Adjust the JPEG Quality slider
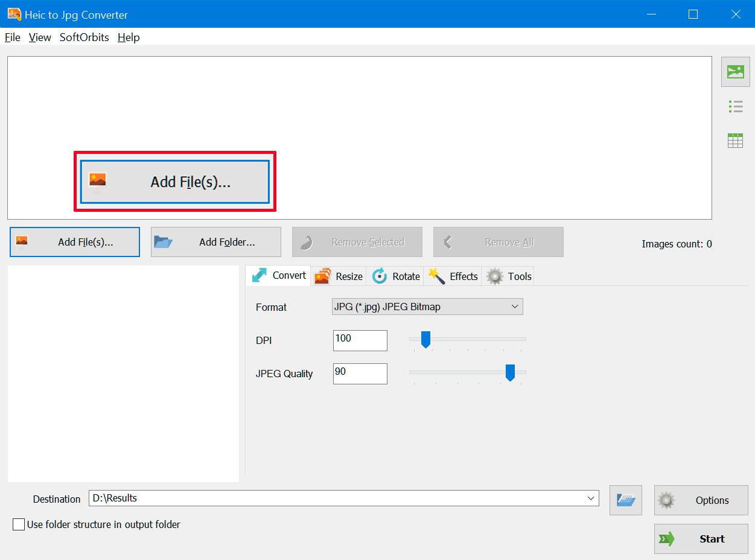The image size is (755, 560). (510, 373)
